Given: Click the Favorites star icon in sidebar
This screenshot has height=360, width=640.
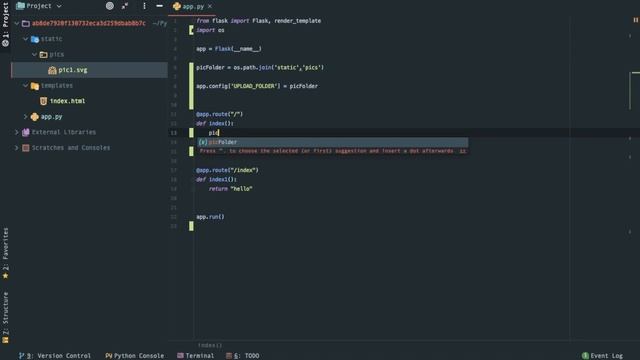Looking at the screenshot, I should [x=5, y=276].
